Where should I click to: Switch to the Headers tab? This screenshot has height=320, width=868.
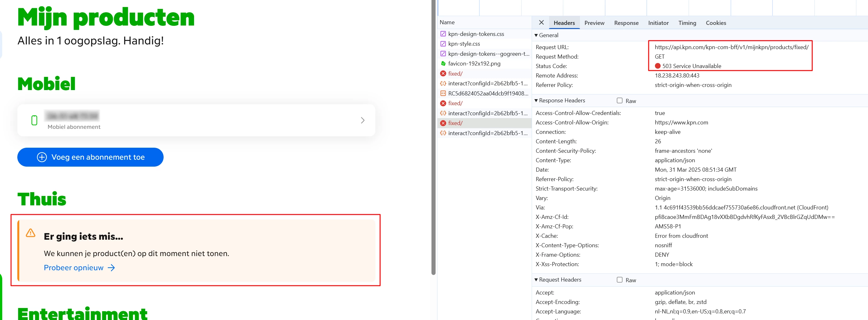click(x=564, y=23)
